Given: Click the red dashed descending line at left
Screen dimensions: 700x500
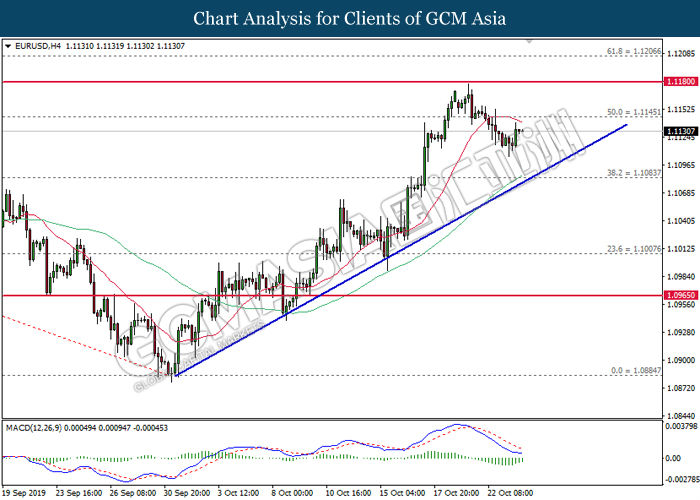Looking at the screenshot, I should point(60,334).
